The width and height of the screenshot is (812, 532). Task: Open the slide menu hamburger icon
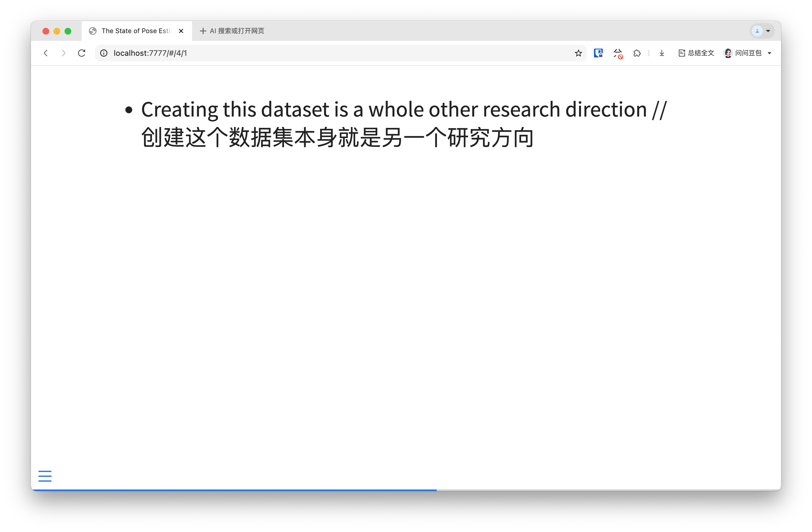click(45, 476)
